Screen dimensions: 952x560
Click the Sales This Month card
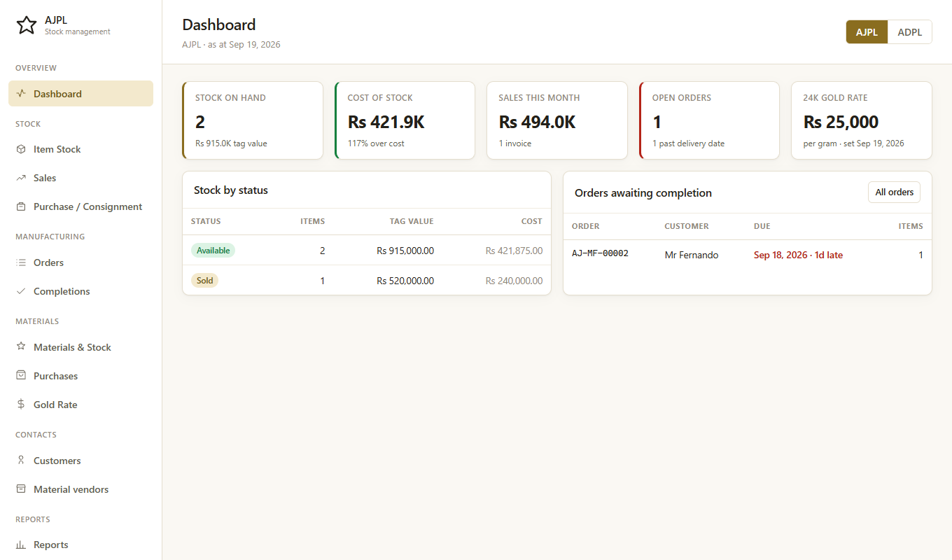557,120
